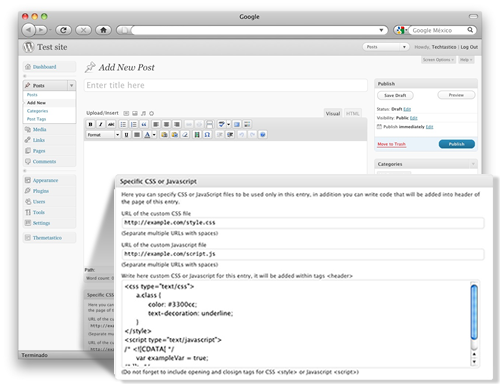This screenshot has height=384, width=500.
Task: Go back in browser history
Action: 28,30
